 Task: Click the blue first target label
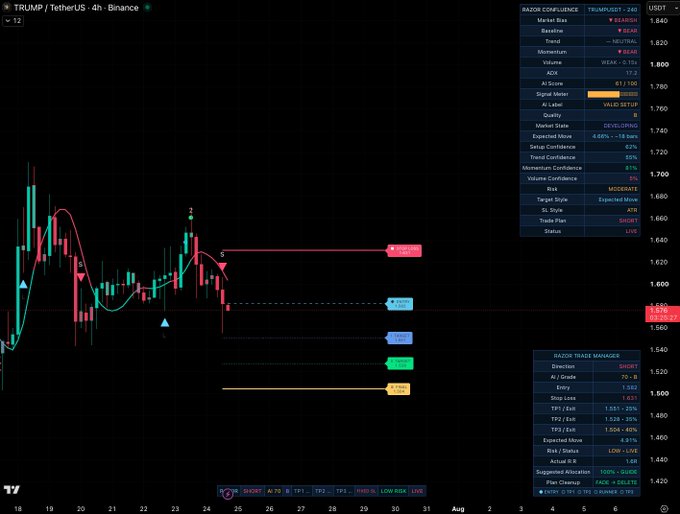coord(399,338)
